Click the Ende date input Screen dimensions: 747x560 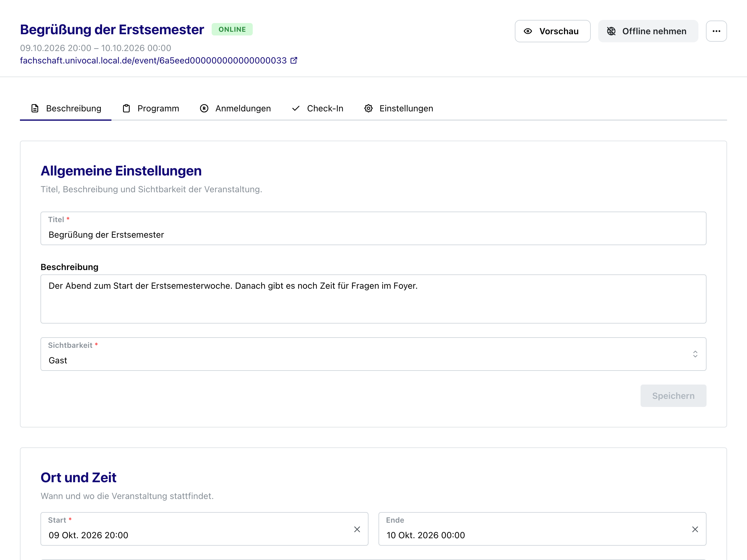point(542,529)
